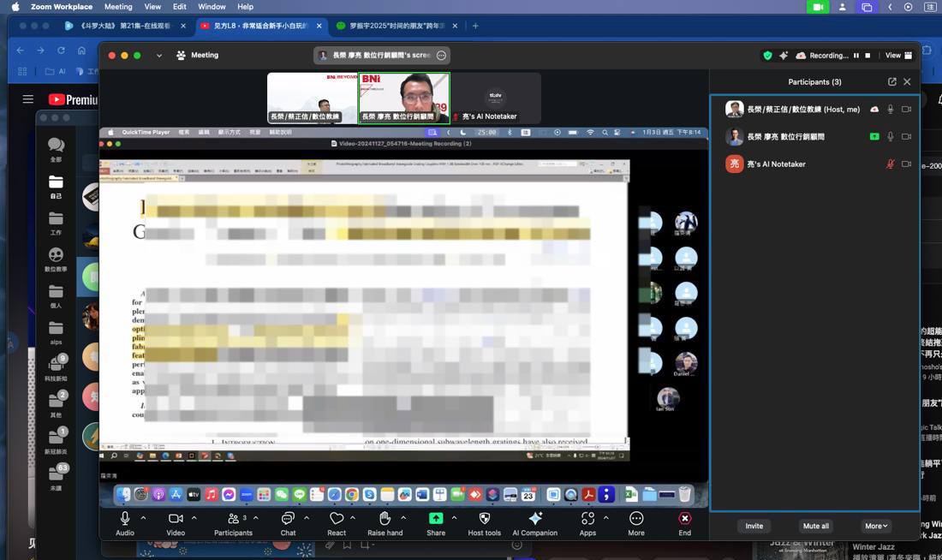Click the Audio microphone icon
The width and height of the screenshot is (942, 560).
[125, 518]
